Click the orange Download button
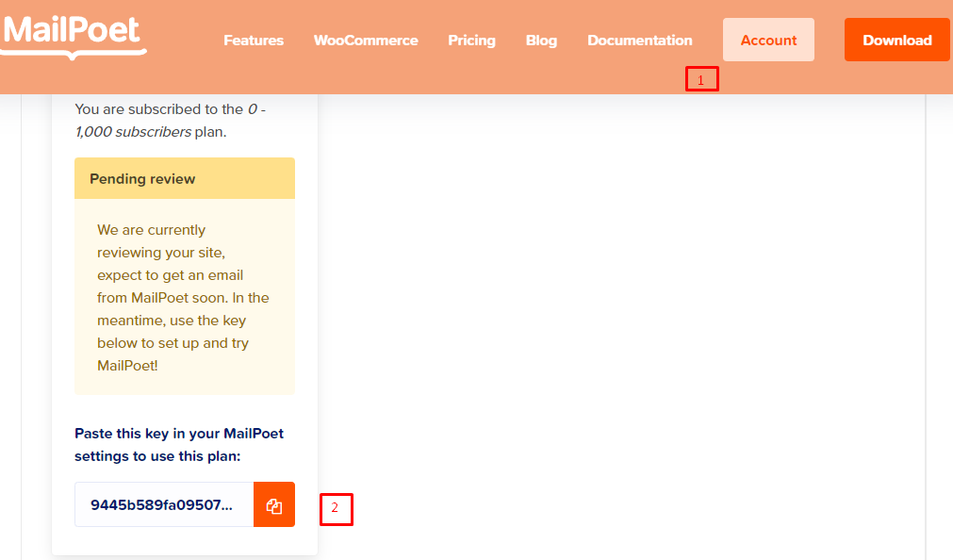Screen dimensions: 953x560 pyautogui.click(x=897, y=40)
